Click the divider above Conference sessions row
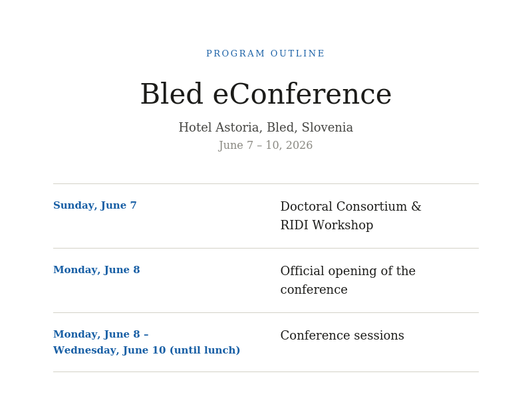Screen dimensions: 532x420 coord(266,312)
